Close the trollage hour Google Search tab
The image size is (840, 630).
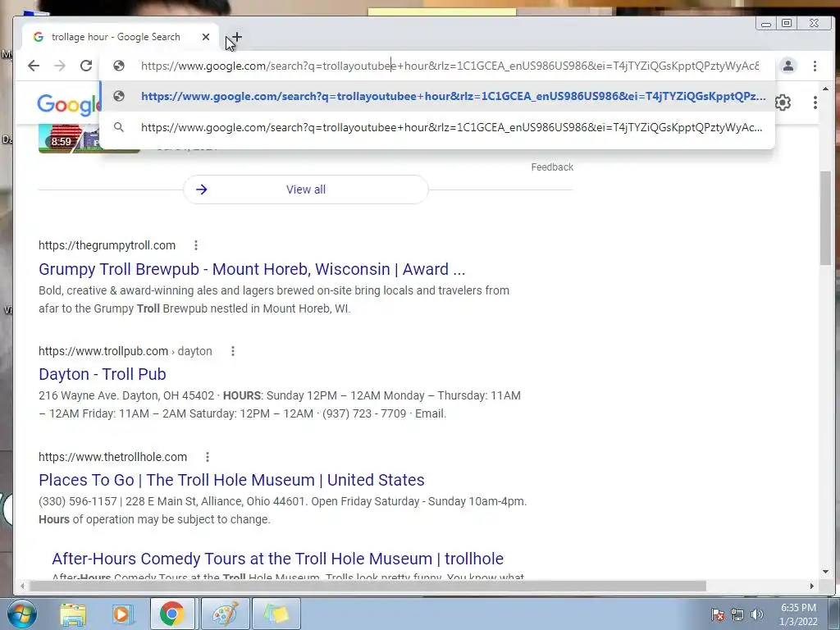click(x=206, y=37)
